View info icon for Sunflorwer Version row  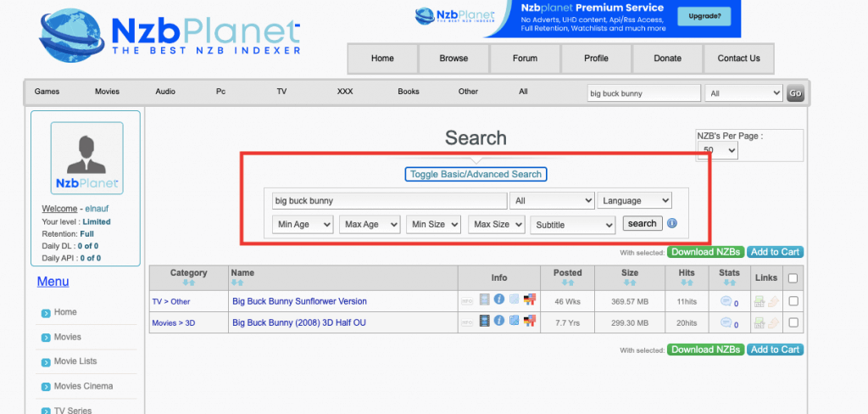(x=498, y=299)
